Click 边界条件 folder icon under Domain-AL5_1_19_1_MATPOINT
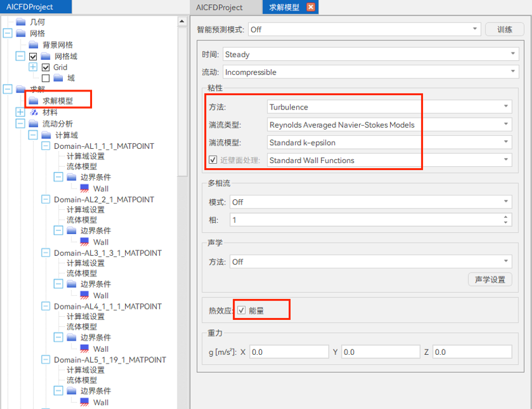532x409 pixels. [x=72, y=391]
